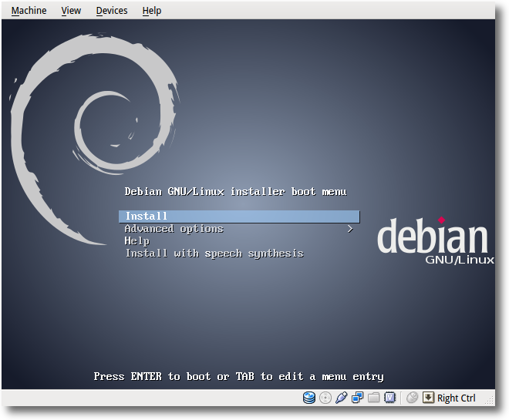Open the USB devices status icon

tap(341, 398)
